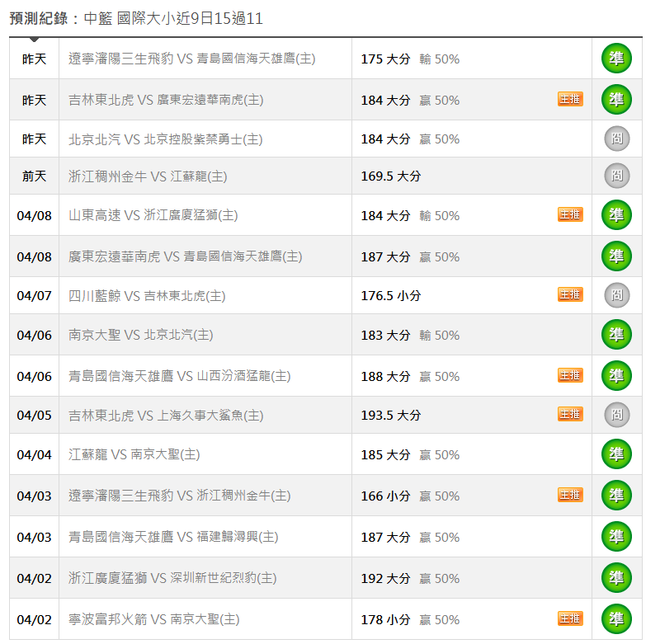The height and width of the screenshot is (644, 646).
Task: Select prediction text '192 大分 贏 50%'
Action: click(x=410, y=578)
